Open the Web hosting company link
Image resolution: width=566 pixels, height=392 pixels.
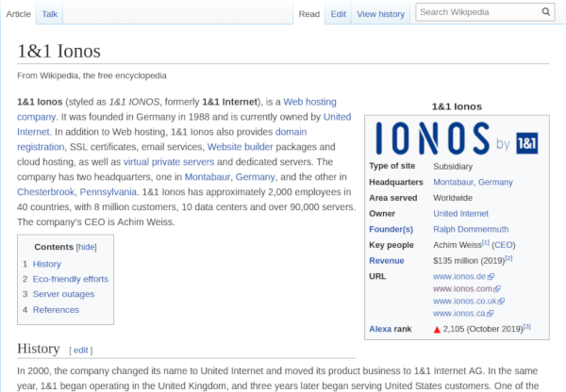309,102
